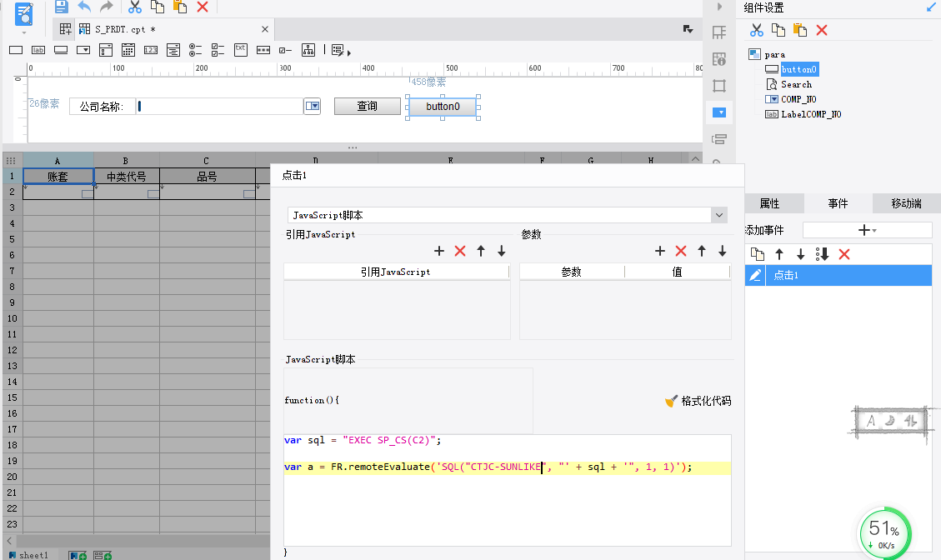Select LabelCOMP_NO in widget tree
The width and height of the screenshot is (941, 560).
point(811,115)
